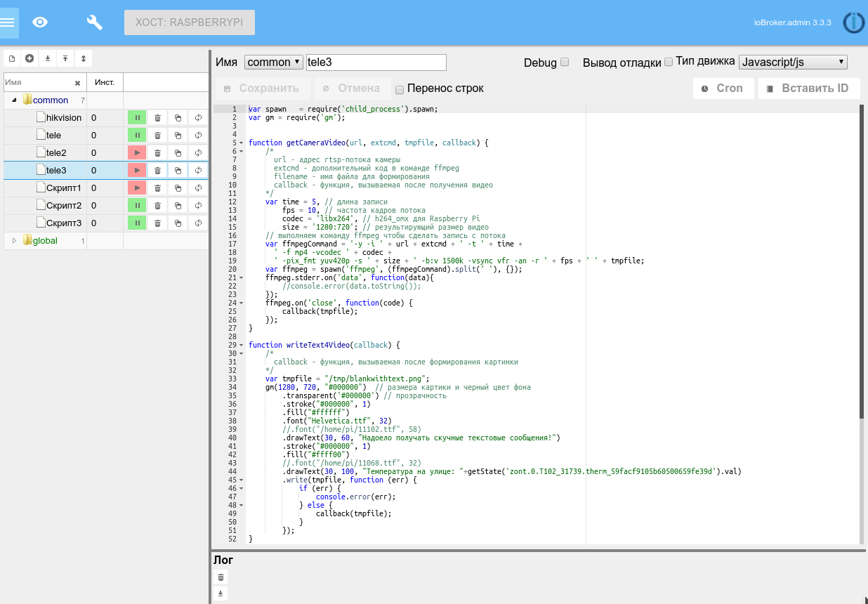Enable the Debug checkbox
Screen dimensions: 868x604
(x=565, y=63)
